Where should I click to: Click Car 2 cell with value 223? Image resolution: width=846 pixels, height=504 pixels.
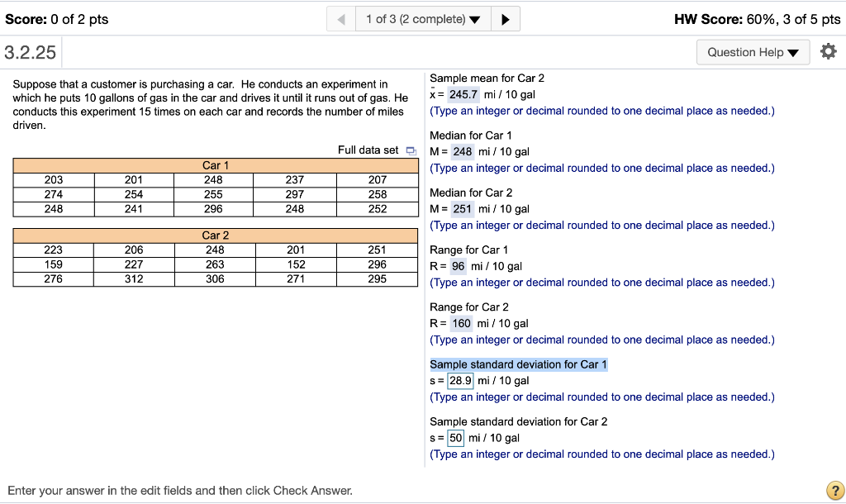(54, 250)
